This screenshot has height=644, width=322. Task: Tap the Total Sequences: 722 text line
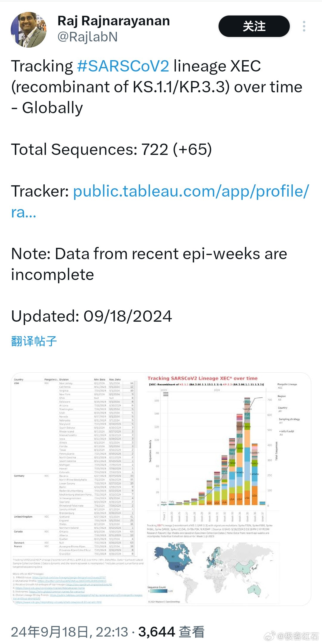[112, 149]
